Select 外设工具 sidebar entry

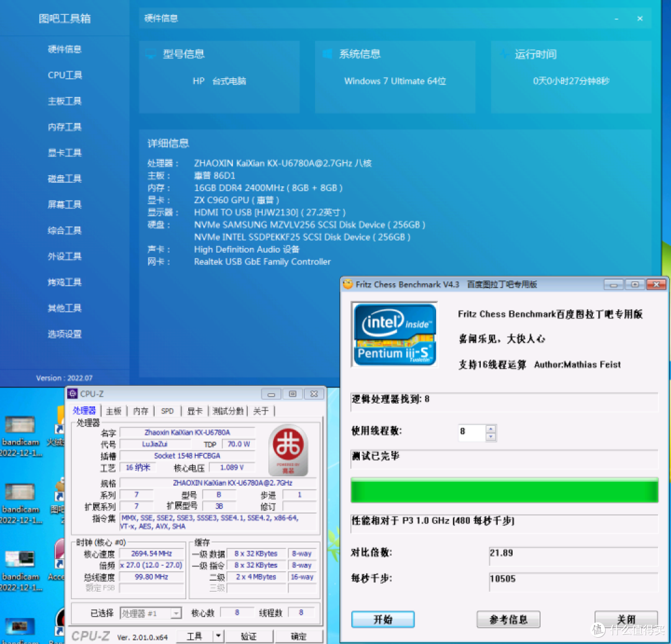click(x=65, y=256)
